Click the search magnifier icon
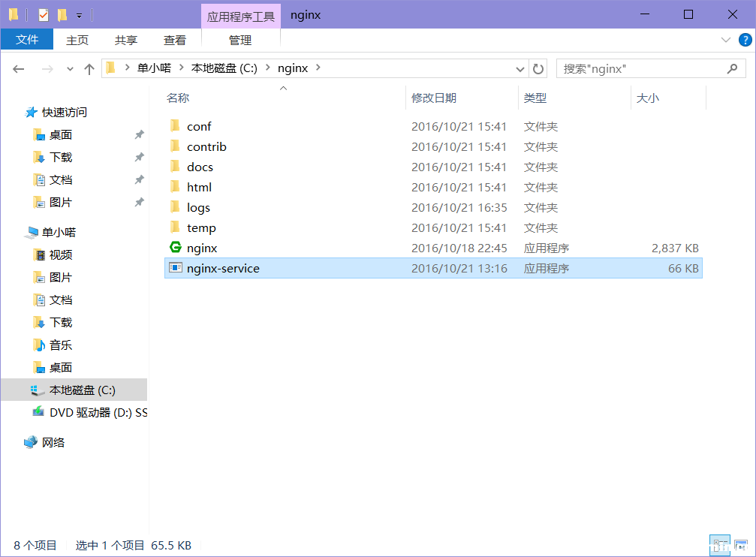 pyautogui.click(x=733, y=69)
